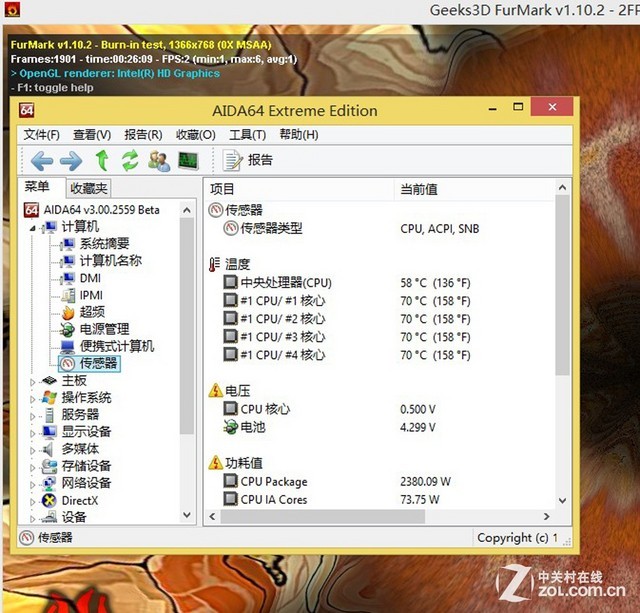Click the AIDA64 title bar 64 icon
This screenshot has height=613, width=640.
(27, 110)
